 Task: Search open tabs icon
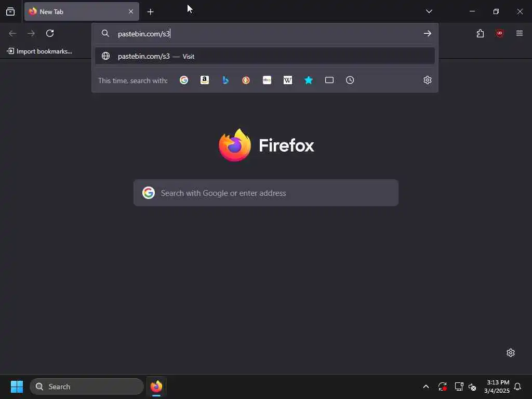pyautogui.click(x=329, y=80)
